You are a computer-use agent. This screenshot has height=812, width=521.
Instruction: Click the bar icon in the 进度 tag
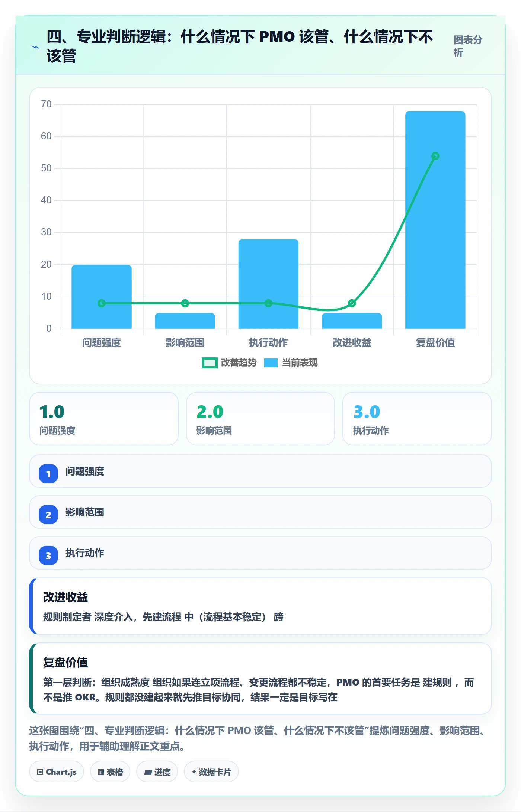(x=148, y=772)
